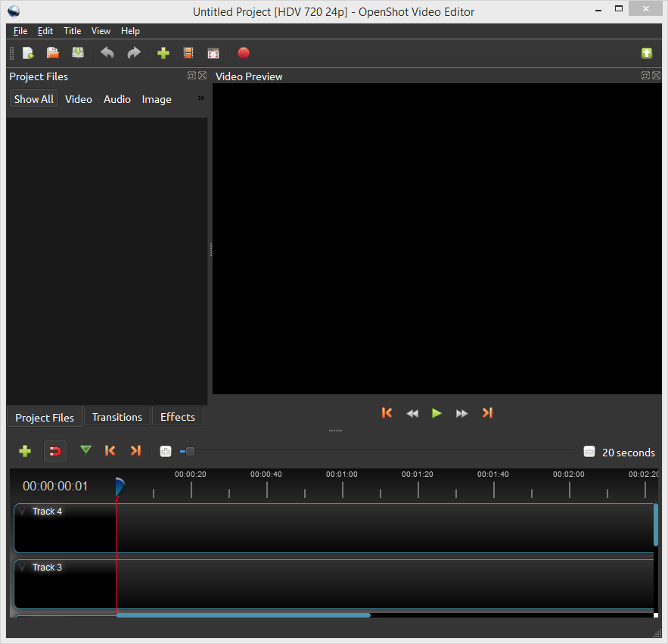Click the 20 seconds zoom label
The width and height of the screenshot is (668, 644).
click(x=629, y=453)
